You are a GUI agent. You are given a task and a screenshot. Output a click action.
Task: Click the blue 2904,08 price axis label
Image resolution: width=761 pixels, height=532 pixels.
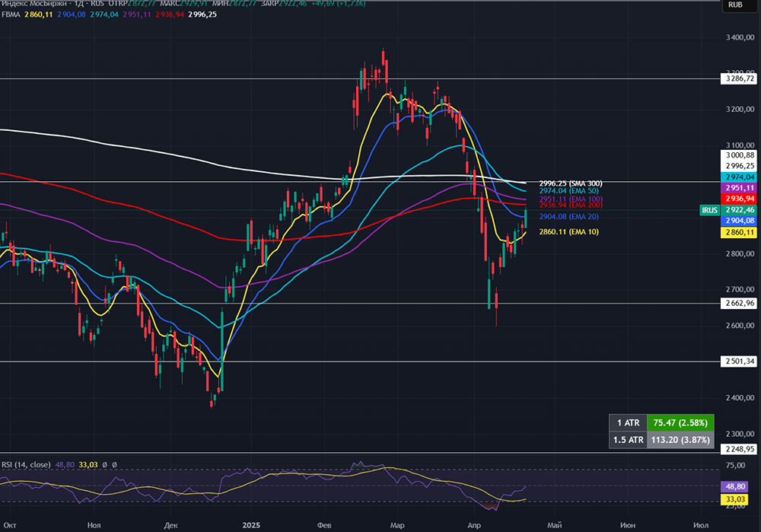(739, 221)
